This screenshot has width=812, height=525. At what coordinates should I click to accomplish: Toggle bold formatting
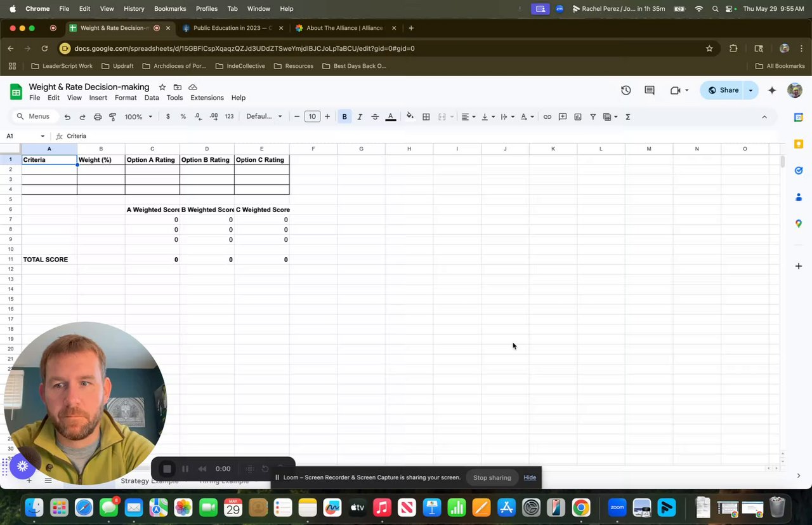coord(344,117)
